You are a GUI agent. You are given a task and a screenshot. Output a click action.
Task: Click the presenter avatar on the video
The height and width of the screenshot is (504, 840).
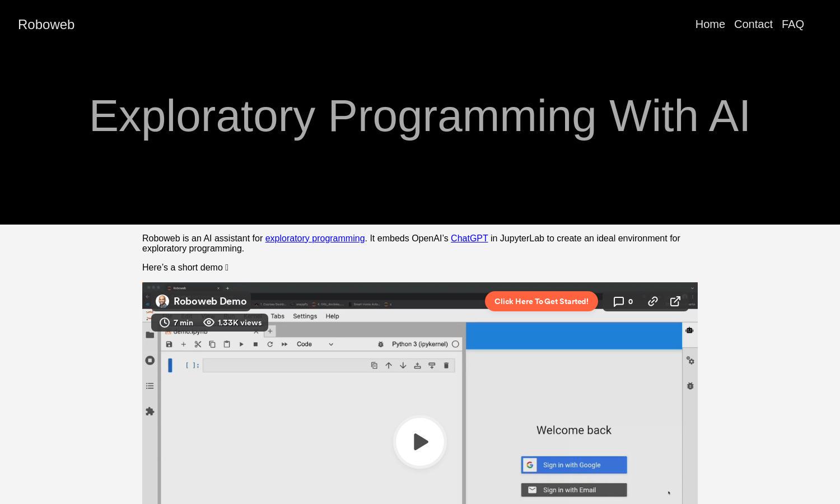click(162, 301)
